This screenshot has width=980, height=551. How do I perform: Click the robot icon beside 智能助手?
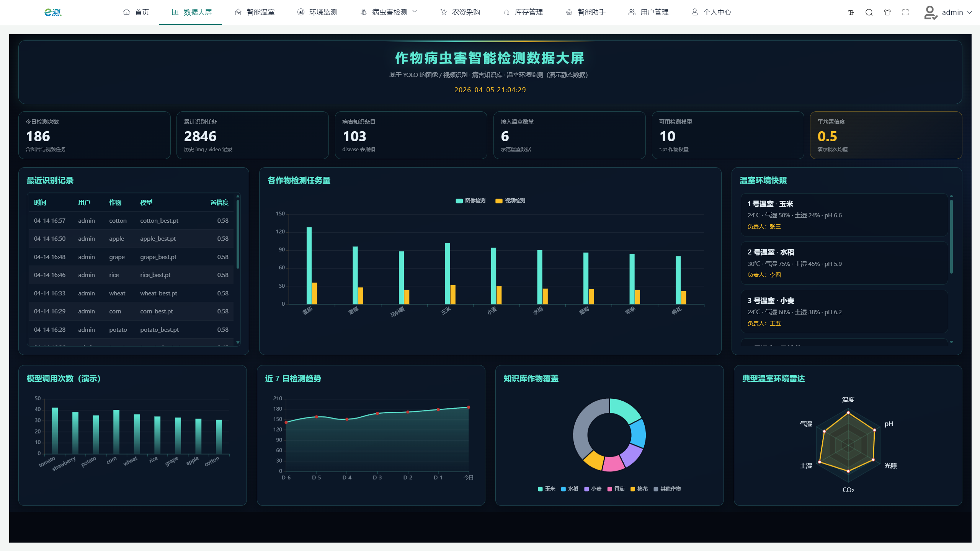pyautogui.click(x=569, y=12)
